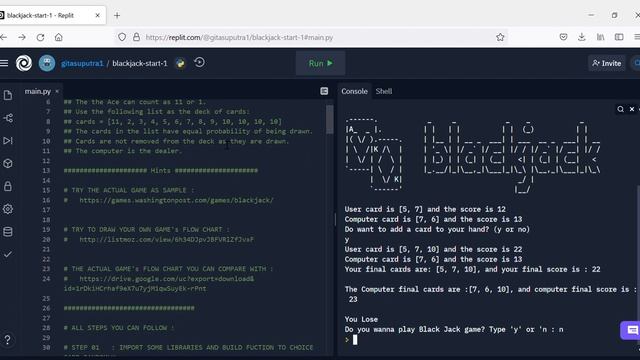Run the program with Run button
The height and width of the screenshot is (360, 640).
(320, 63)
